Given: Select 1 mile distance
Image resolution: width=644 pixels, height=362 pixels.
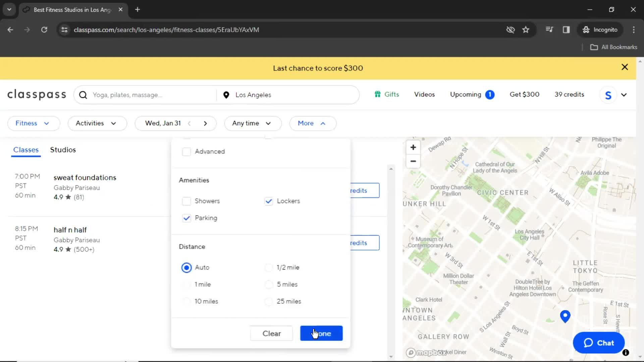Looking at the screenshot, I should pos(186,285).
